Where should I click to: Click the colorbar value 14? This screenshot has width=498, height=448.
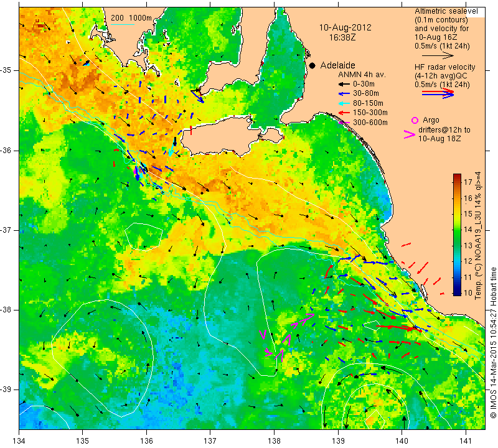468,229
